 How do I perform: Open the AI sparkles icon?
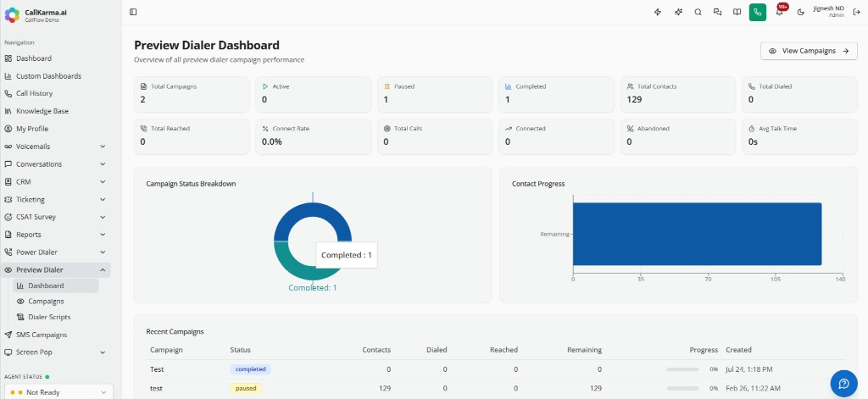coord(678,12)
